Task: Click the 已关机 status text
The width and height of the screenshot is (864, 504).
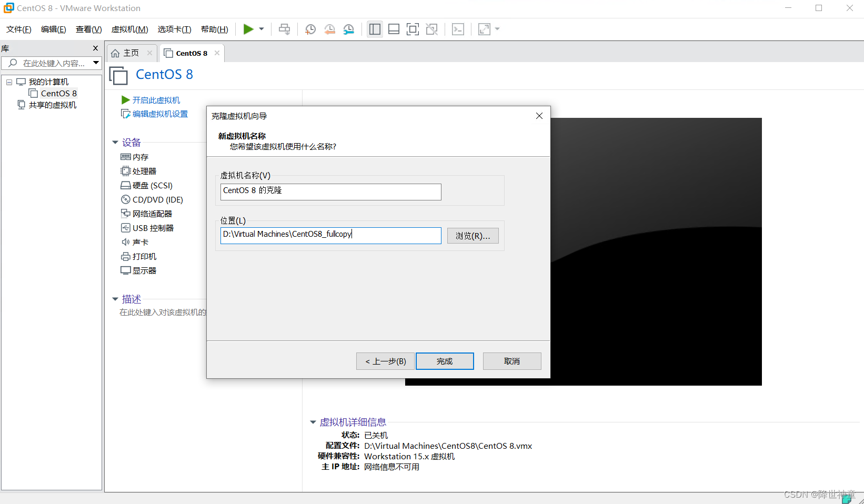Action: pyautogui.click(x=376, y=435)
